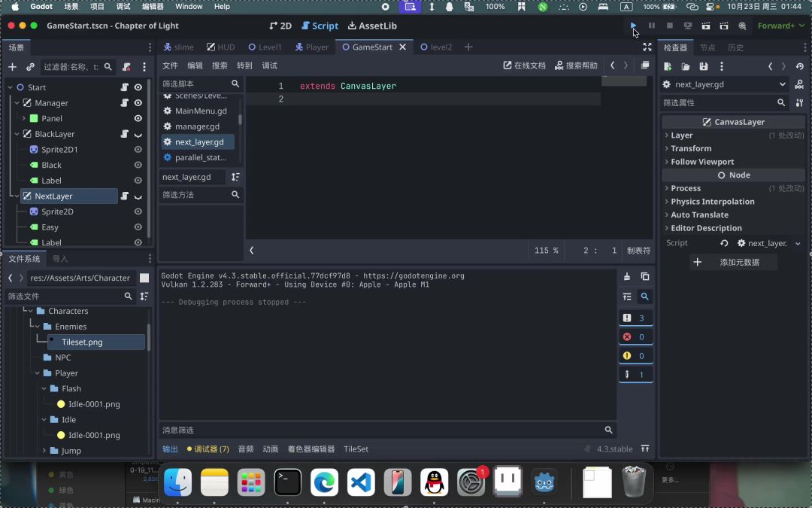Toggle distraction-free mode in script editor
This screenshot has width=812, height=508.
tap(647, 47)
